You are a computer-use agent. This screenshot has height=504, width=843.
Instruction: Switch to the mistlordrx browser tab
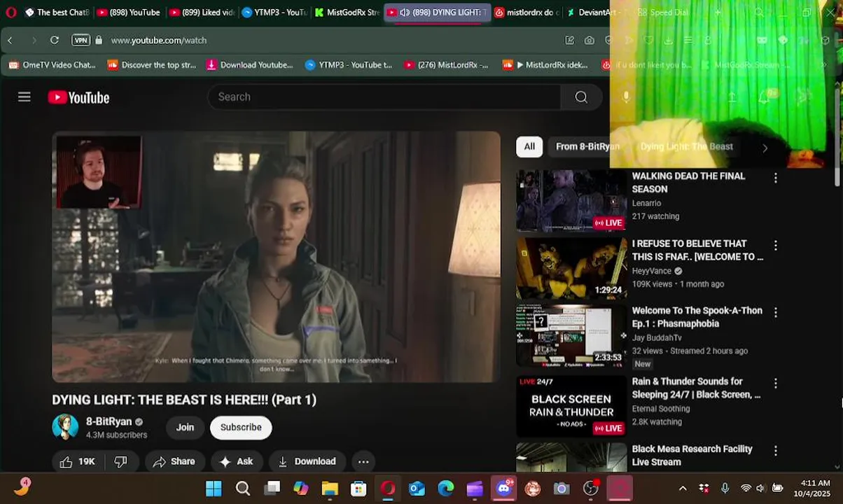coord(527,12)
